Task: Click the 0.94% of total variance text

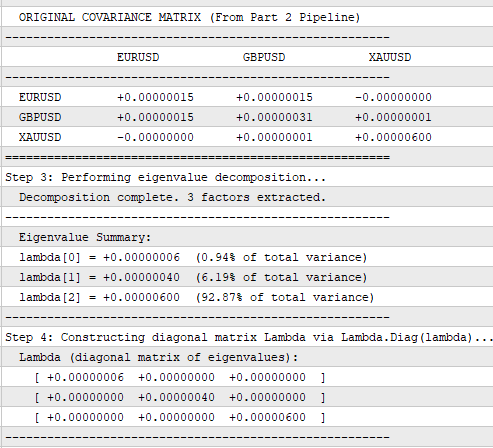Action: point(282,257)
